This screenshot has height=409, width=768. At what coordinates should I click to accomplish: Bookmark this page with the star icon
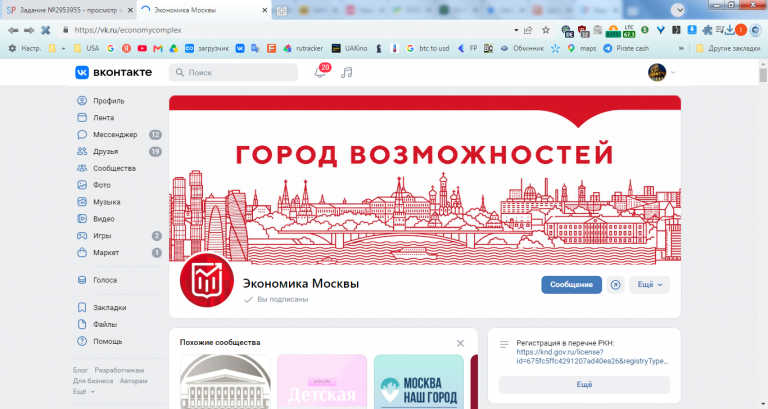(x=546, y=30)
